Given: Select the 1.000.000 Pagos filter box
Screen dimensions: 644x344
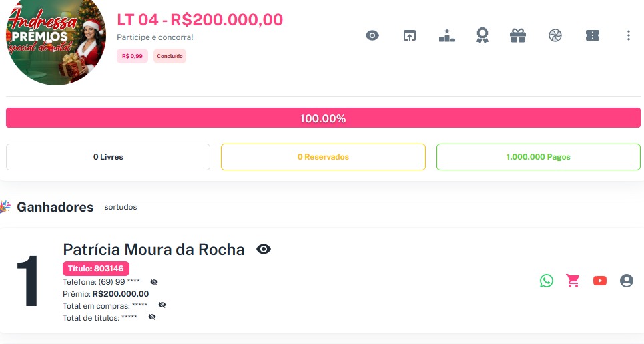Looking at the screenshot, I should click(x=538, y=157).
